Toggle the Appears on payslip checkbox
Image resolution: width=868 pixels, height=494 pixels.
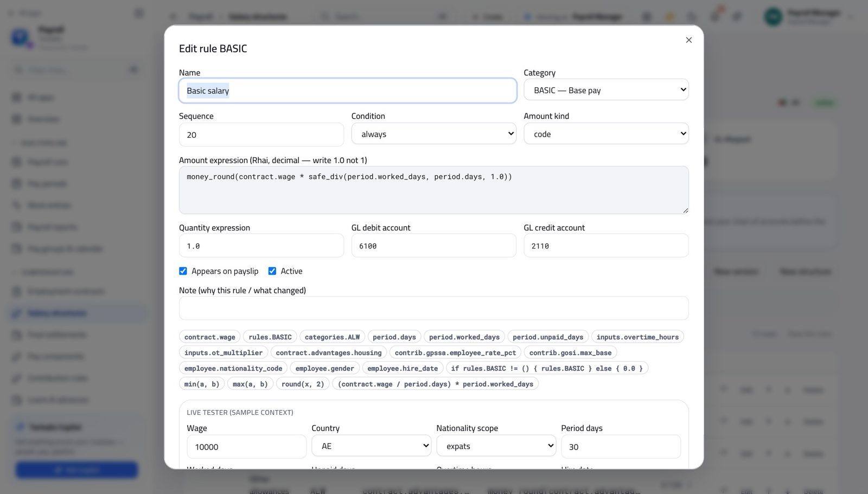tap(183, 271)
